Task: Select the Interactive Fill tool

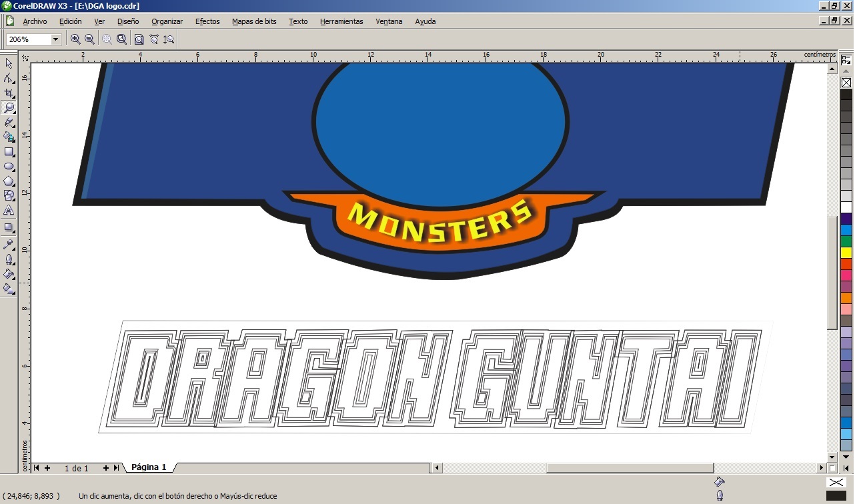Action: 9,289
